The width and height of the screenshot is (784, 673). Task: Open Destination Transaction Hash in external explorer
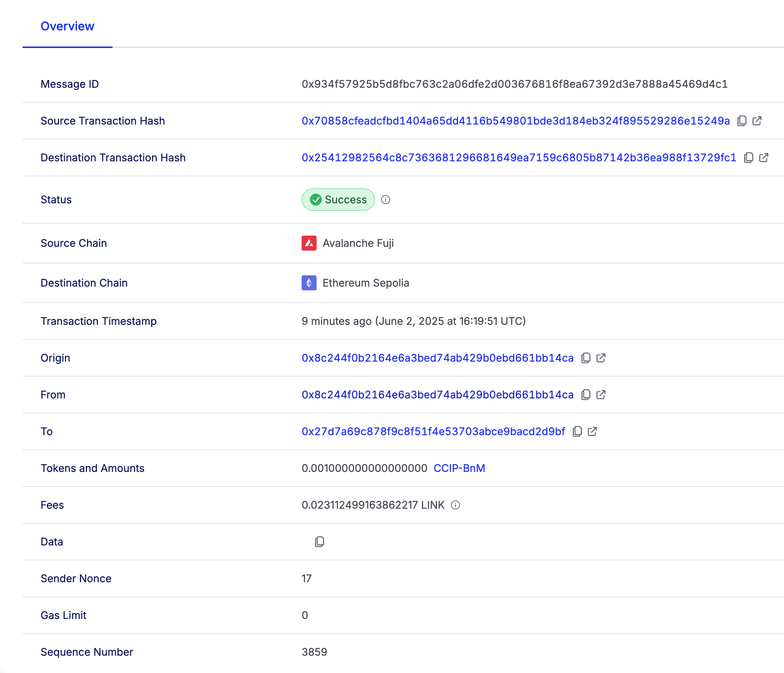pyautogui.click(x=764, y=158)
